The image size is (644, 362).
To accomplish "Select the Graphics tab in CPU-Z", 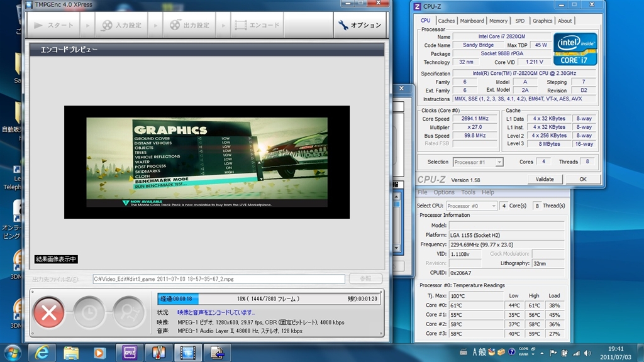I will (543, 21).
